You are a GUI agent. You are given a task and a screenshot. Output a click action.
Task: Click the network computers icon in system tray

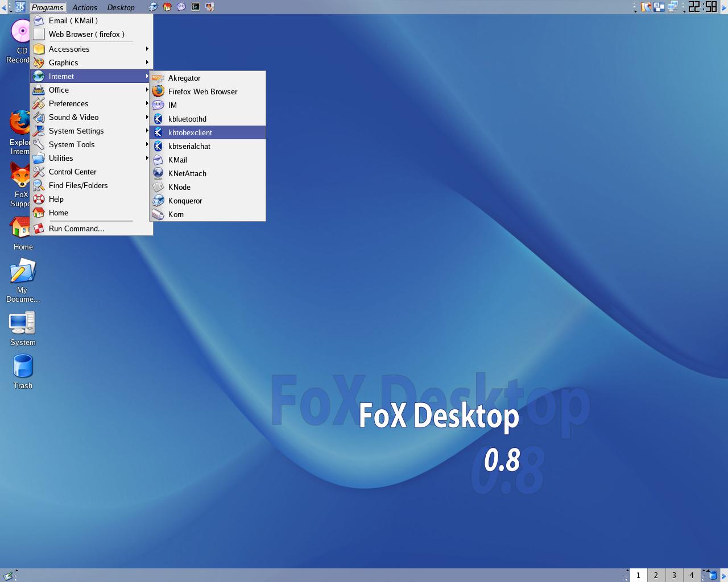tap(673, 7)
